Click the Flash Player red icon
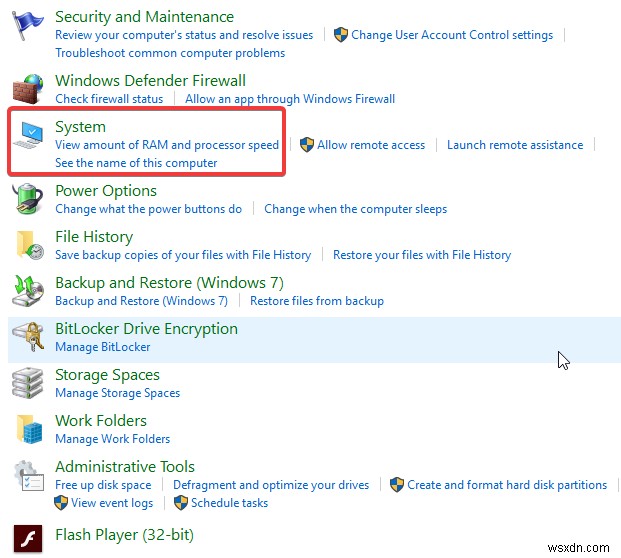621x558 pixels. (28, 539)
